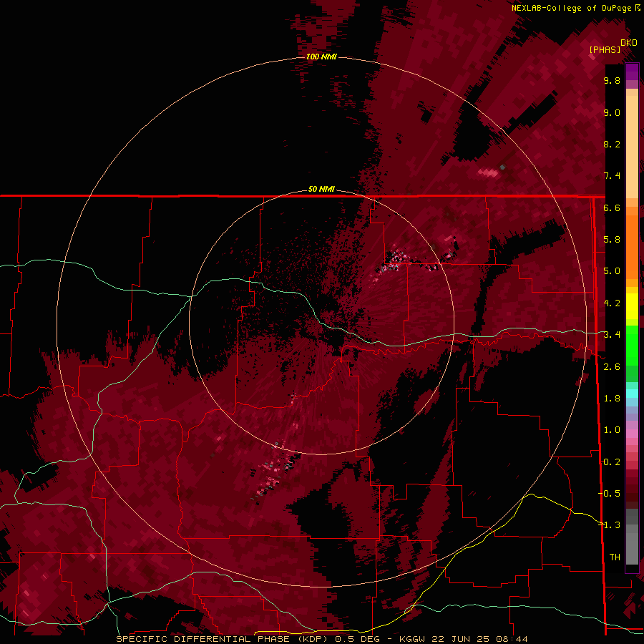Click the 4.2 value on the scale
This screenshot has width=644, height=644.
(x=612, y=303)
